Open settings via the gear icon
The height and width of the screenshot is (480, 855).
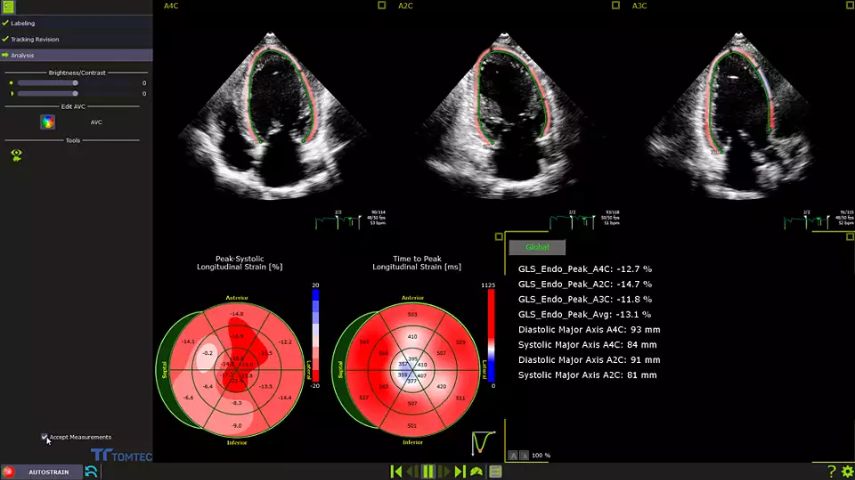pyautogui.click(x=847, y=472)
